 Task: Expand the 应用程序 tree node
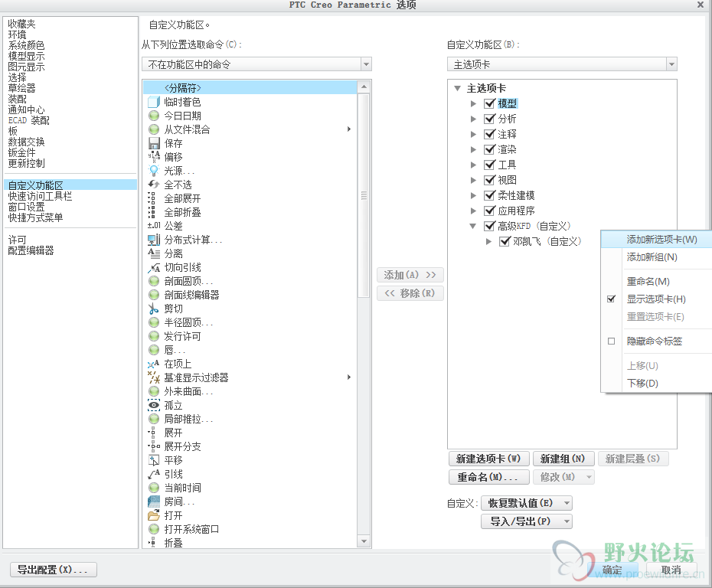473,211
